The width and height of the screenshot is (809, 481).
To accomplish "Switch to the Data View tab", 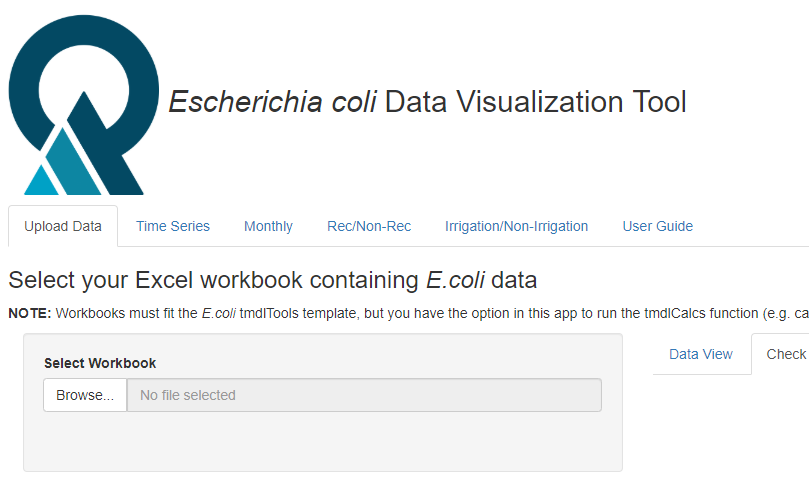I will [701, 354].
